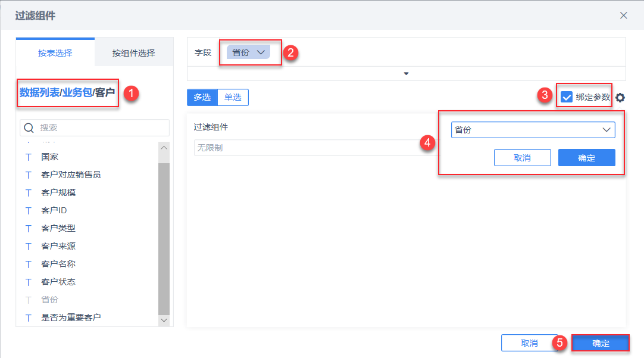Click the 搜索 input field
This screenshot has width=644, height=358.
pyautogui.click(x=101, y=127)
